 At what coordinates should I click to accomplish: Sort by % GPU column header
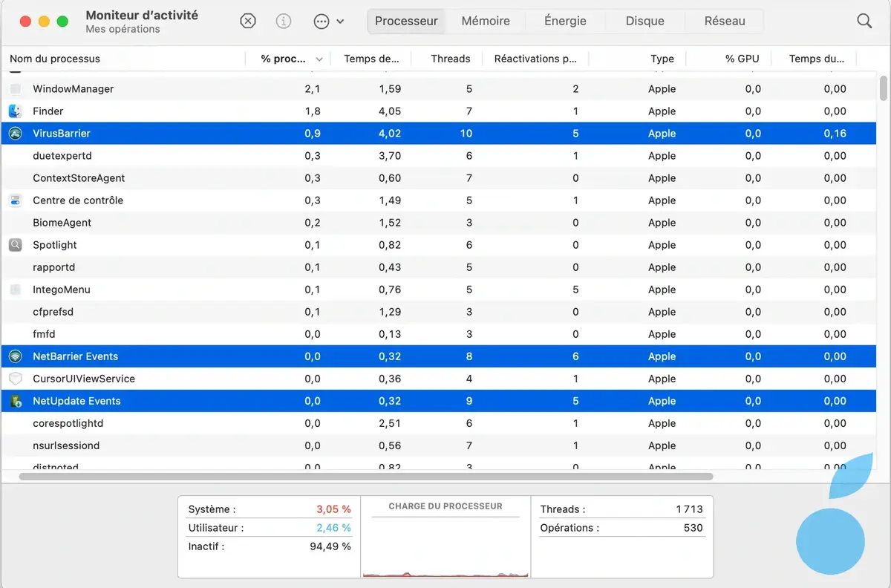pyautogui.click(x=742, y=59)
